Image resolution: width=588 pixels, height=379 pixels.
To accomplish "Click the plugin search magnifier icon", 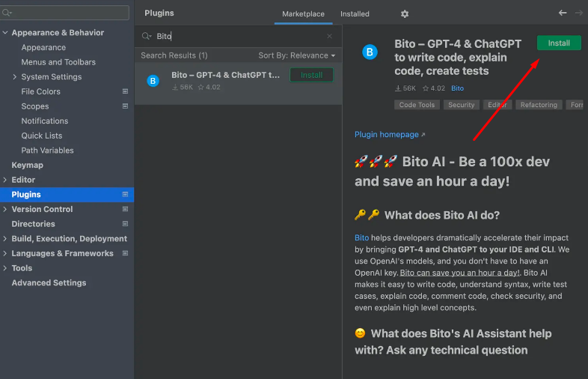I will (146, 36).
